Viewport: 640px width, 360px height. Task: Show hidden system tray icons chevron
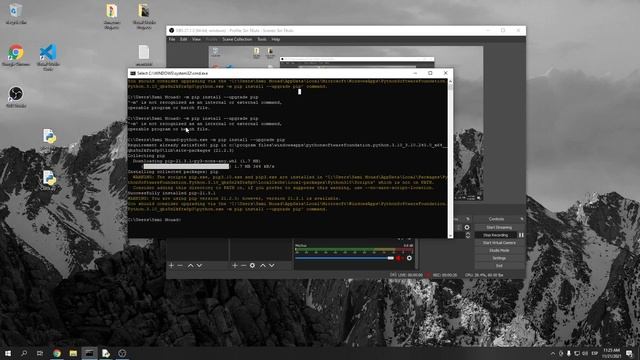[553, 353]
